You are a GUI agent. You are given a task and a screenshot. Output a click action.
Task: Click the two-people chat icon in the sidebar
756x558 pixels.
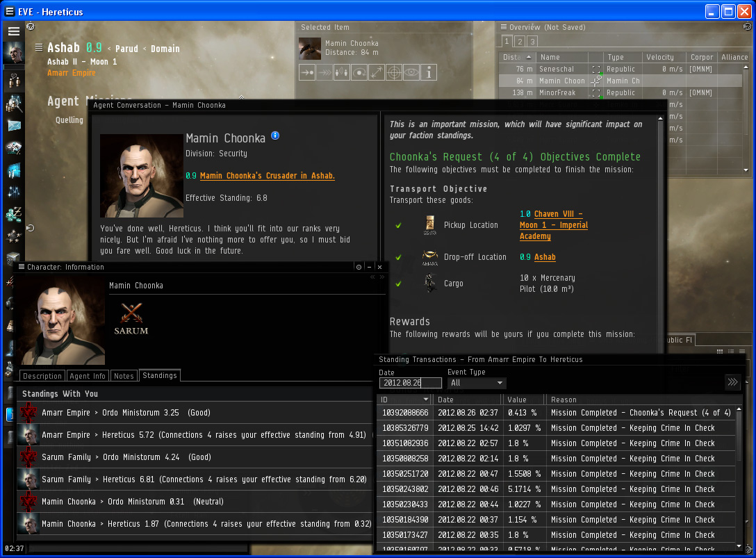(x=14, y=80)
